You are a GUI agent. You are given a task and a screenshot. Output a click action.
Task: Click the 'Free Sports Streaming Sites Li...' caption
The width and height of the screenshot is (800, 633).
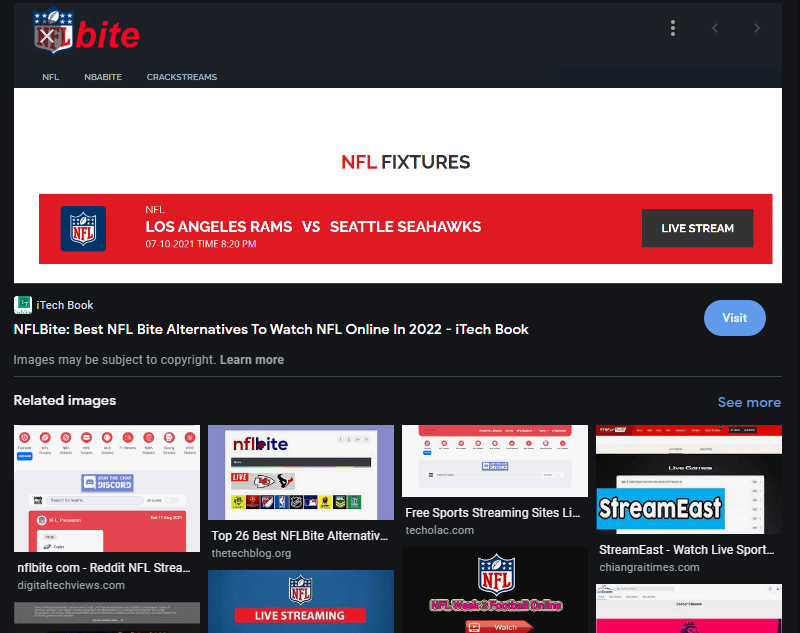(x=493, y=513)
